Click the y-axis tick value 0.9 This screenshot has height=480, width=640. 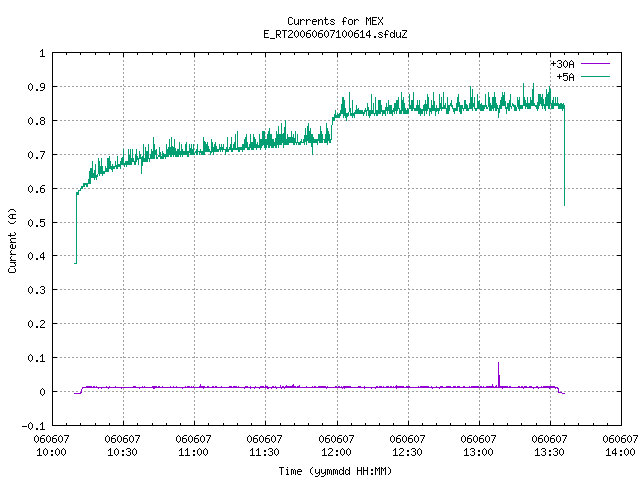36,87
